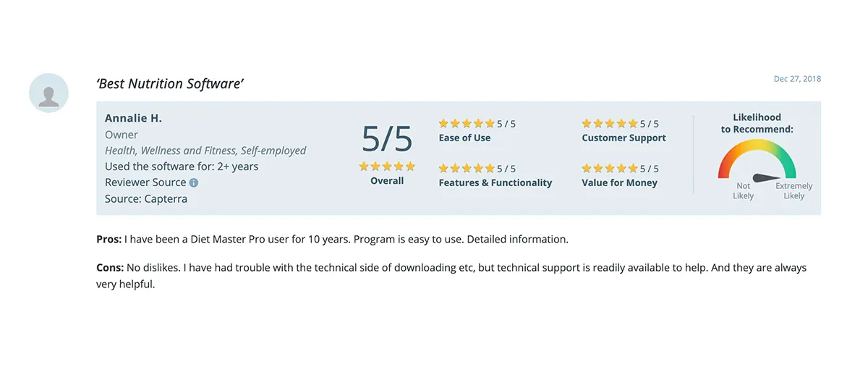Click the Used the software for: 2+ years text
The width and height of the screenshot is (868, 375).
point(182,167)
